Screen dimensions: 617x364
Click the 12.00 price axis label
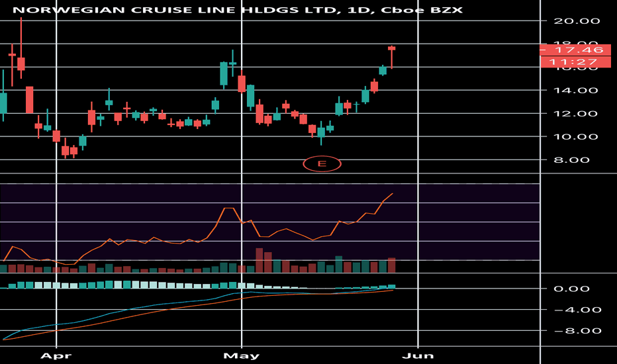coord(576,114)
